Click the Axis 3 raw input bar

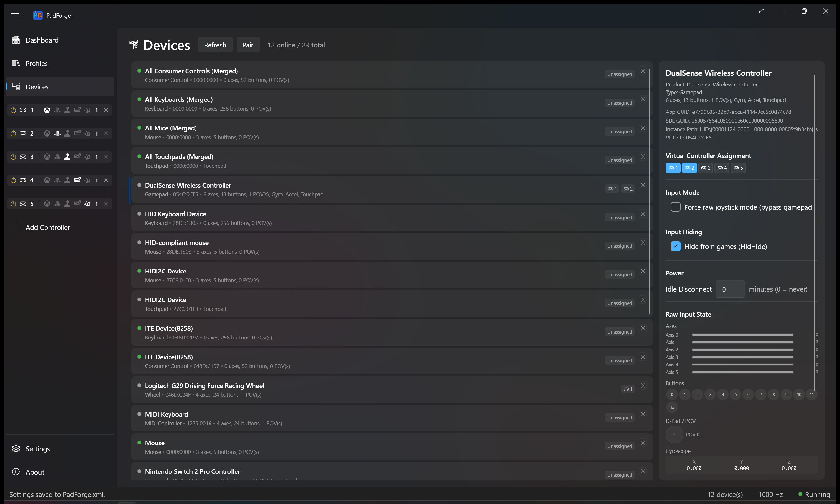(x=742, y=357)
